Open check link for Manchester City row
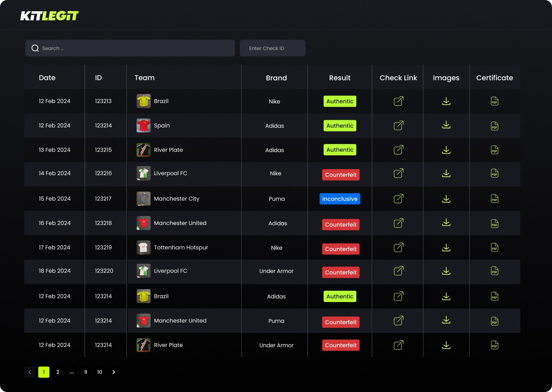Screen dimensions: 552x392 399,199
